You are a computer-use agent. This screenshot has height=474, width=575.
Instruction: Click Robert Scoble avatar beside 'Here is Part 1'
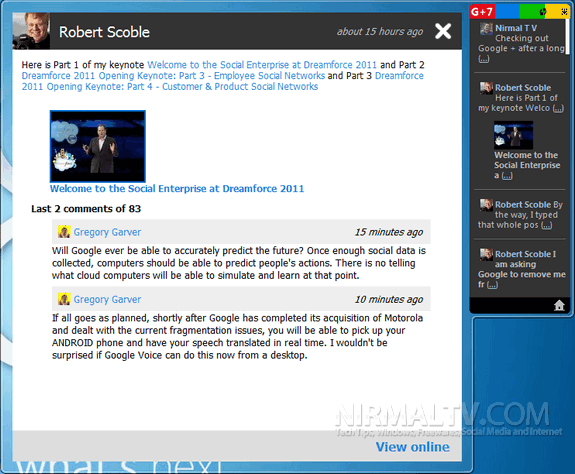click(486, 88)
